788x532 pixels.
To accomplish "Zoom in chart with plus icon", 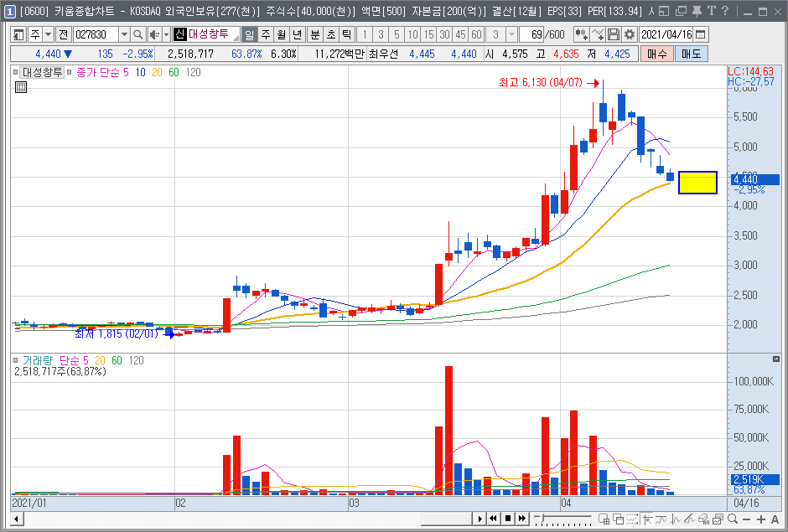I will (761, 519).
